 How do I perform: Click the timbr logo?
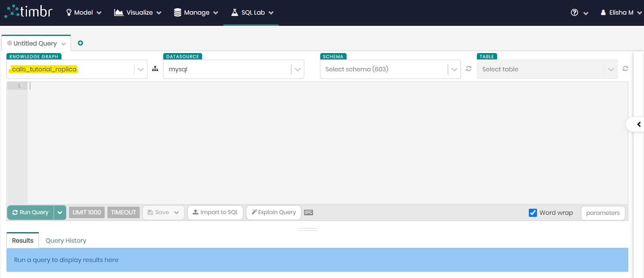click(x=29, y=12)
